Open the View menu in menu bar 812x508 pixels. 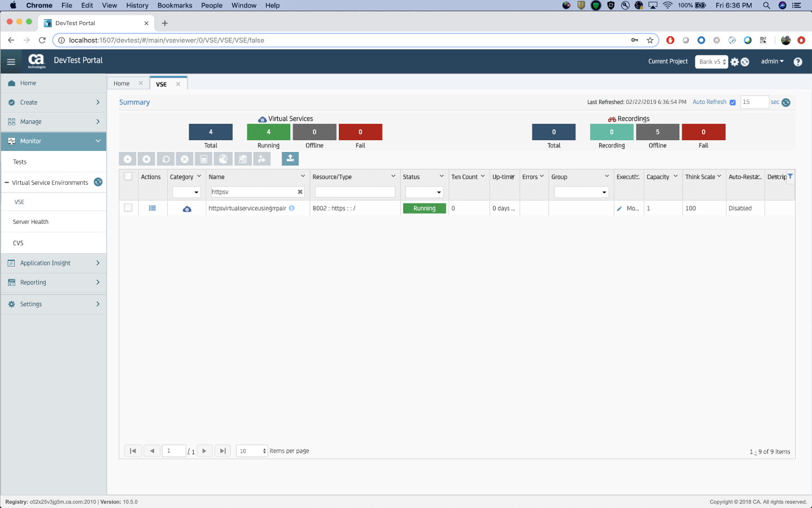(110, 5)
